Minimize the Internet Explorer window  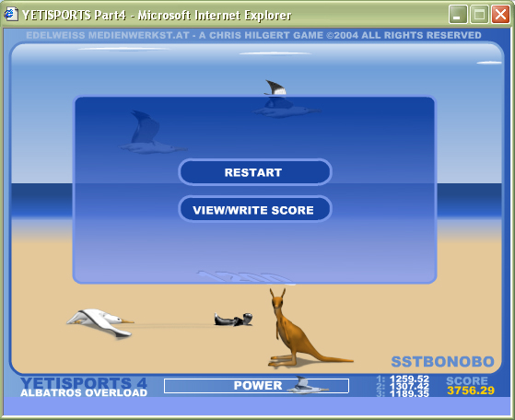tap(458, 15)
